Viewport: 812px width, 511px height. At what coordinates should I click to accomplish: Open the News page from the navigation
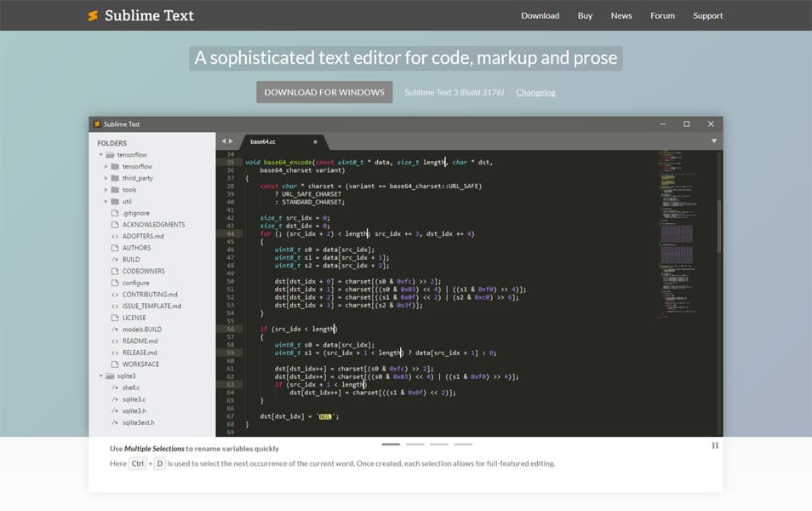(621, 15)
